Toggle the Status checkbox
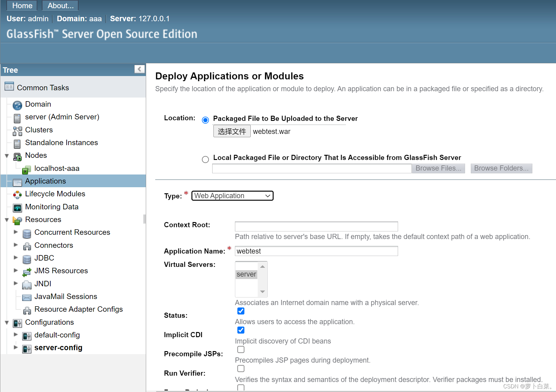The height and width of the screenshot is (392, 556). tap(241, 311)
